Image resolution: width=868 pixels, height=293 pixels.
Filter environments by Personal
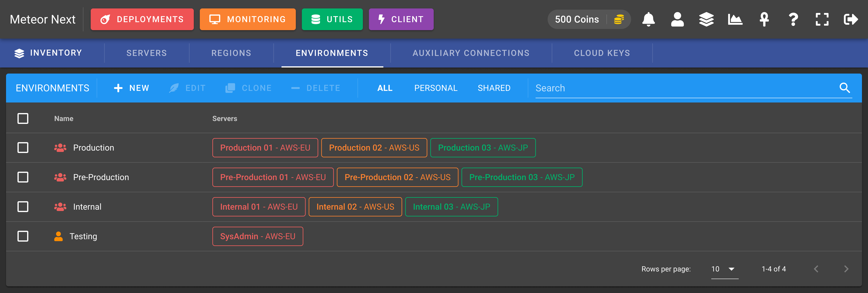coord(436,88)
